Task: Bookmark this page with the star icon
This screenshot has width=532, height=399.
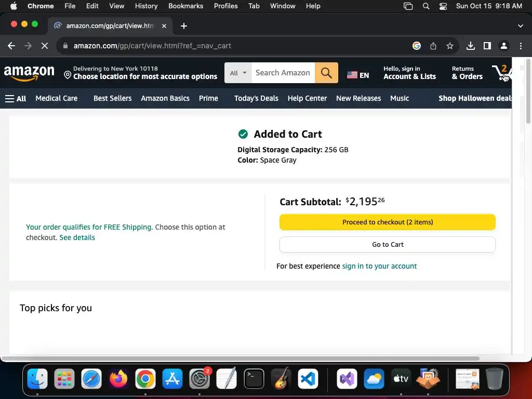Action: (x=450, y=46)
